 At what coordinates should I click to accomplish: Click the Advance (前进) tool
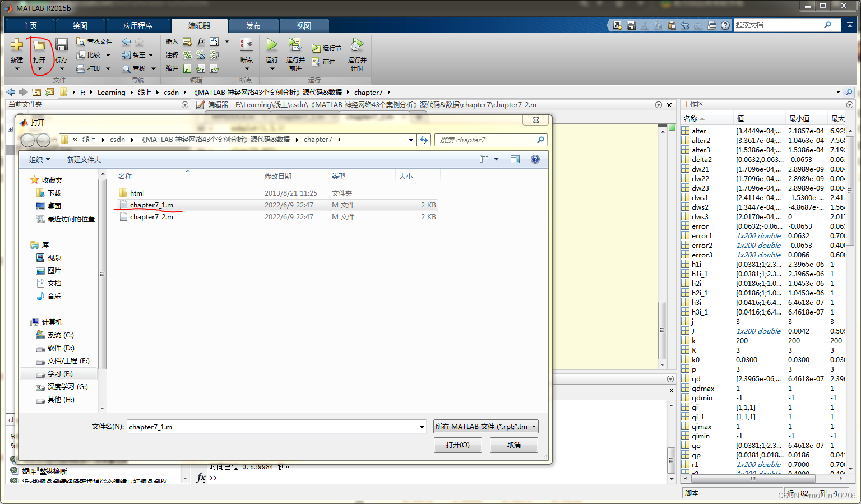pyautogui.click(x=323, y=62)
